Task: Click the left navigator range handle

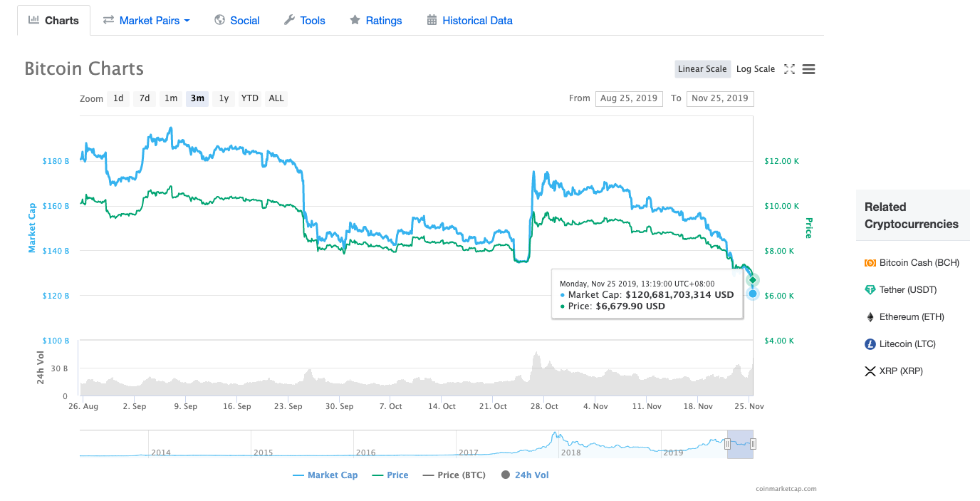Action: [x=727, y=444]
